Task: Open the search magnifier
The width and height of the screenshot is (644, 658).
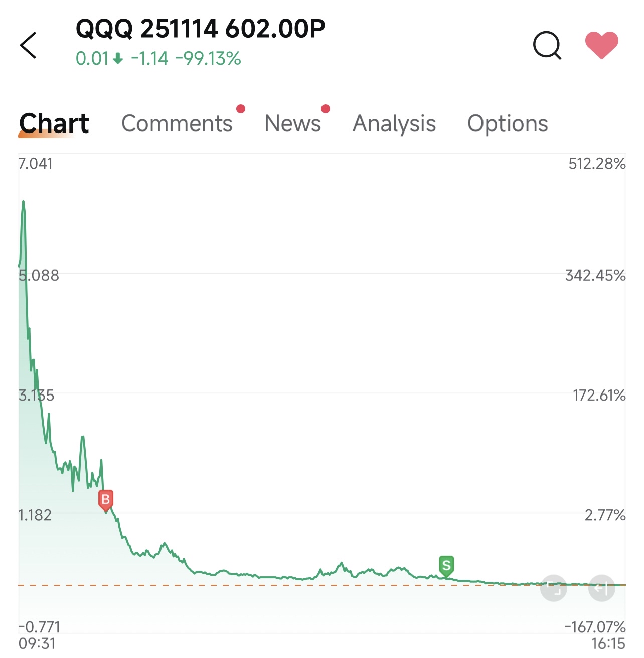Action: pos(547,46)
